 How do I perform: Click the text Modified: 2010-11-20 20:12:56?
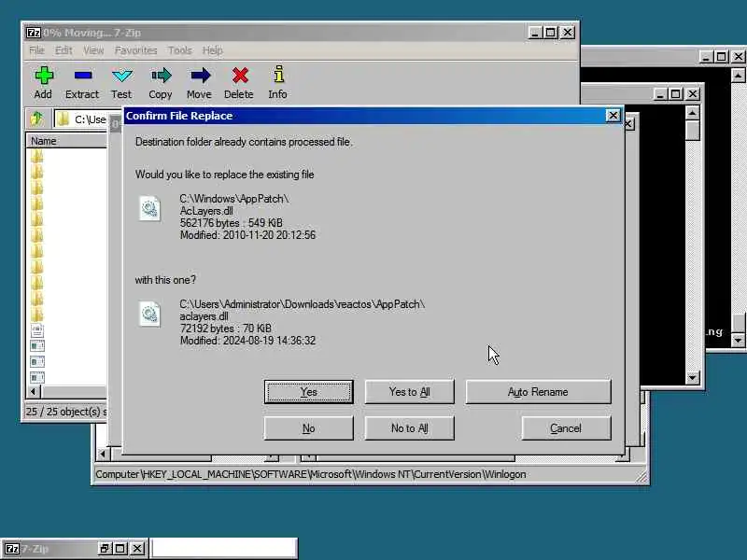tap(247, 235)
